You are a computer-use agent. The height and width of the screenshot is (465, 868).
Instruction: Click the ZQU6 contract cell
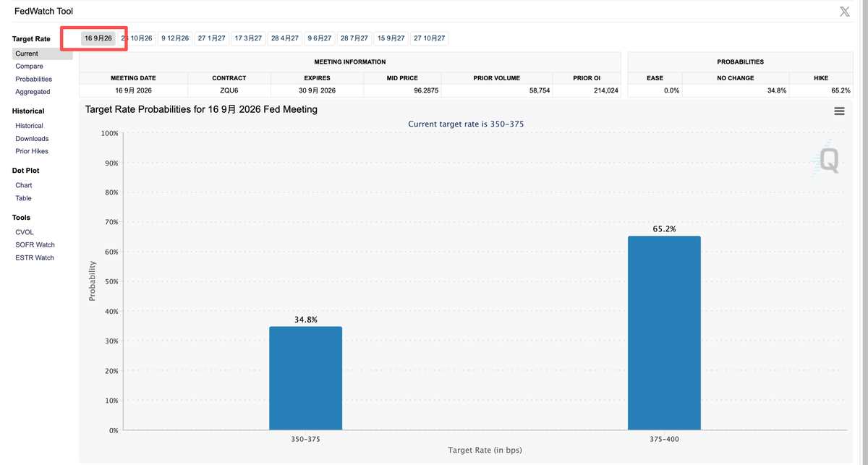tap(229, 90)
